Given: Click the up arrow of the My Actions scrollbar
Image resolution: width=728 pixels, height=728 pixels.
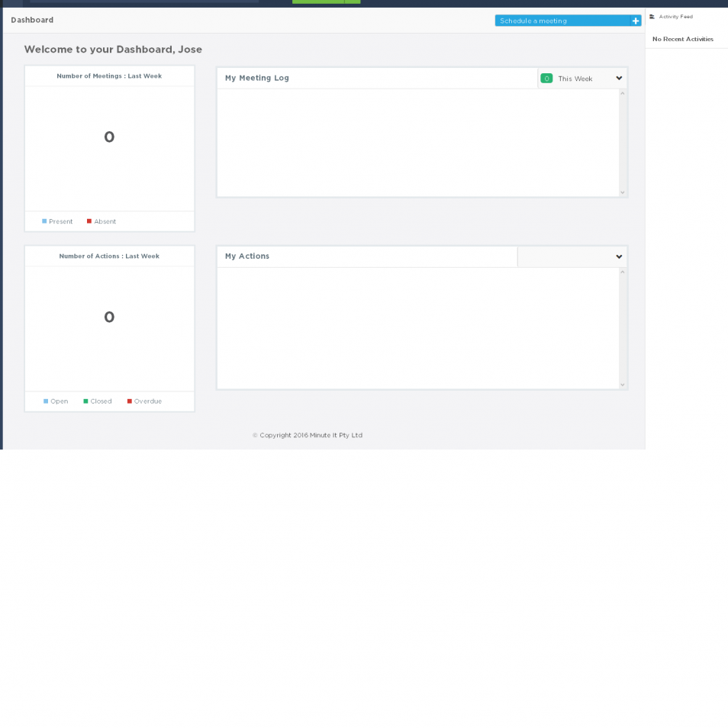Looking at the screenshot, I should tap(623, 272).
